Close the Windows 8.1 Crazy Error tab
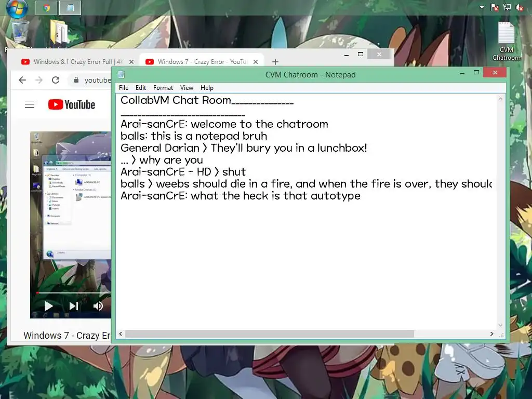The image size is (532, 399). click(x=131, y=62)
